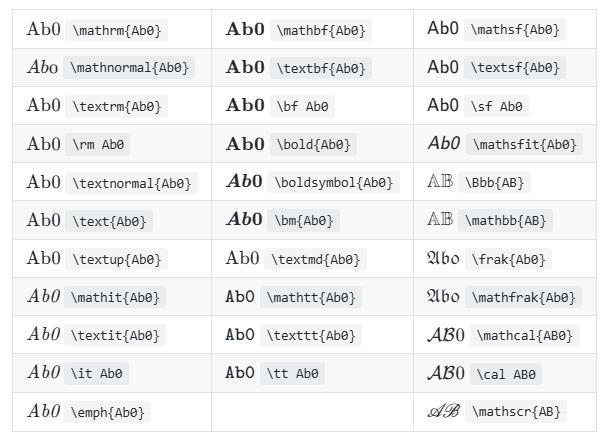Select the \emph{Ab0} code snippet
The height and width of the screenshot is (438, 609).
(x=107, y=412)
